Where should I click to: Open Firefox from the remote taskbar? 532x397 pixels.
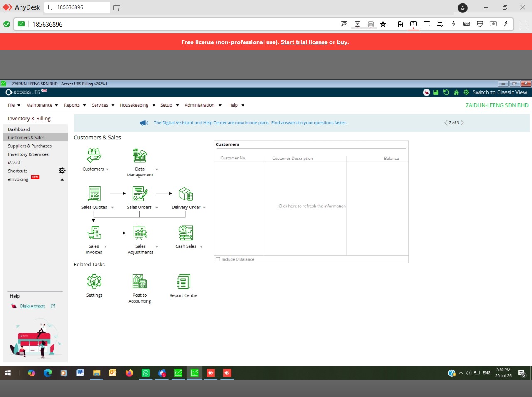pyautogui.click(x=129, y=373)
